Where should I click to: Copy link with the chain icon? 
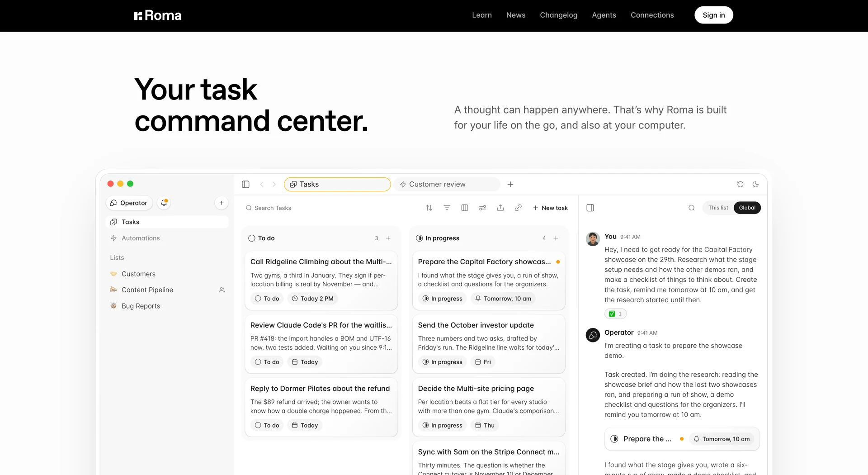(518, 208)
